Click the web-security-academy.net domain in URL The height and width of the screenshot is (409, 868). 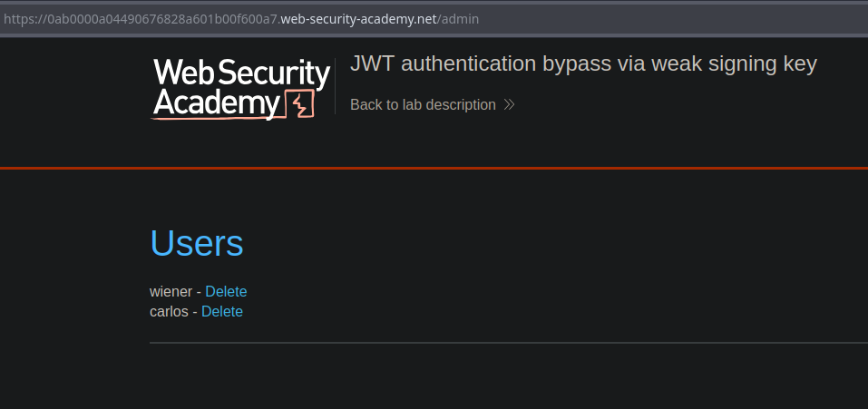tap(359, 19)
